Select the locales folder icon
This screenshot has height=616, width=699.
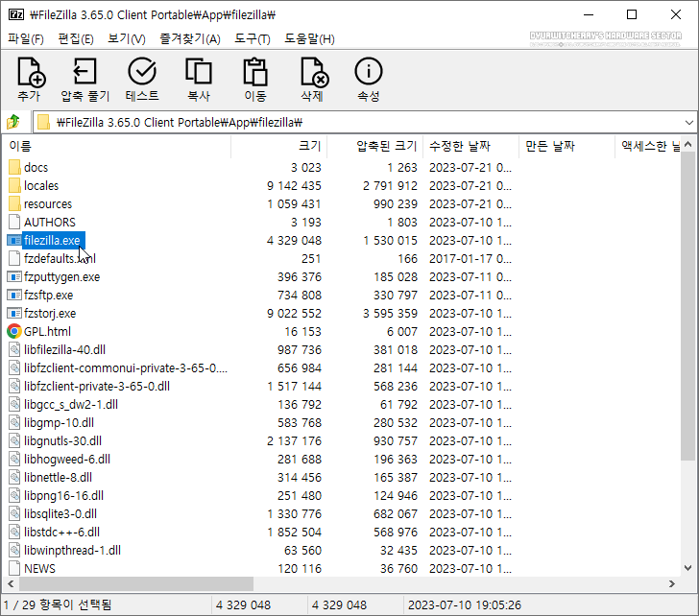point(14,186)
